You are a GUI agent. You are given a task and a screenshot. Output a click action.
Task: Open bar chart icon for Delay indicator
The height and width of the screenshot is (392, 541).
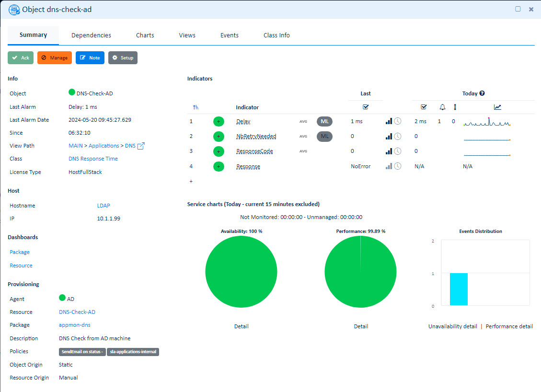pos(389,122)
